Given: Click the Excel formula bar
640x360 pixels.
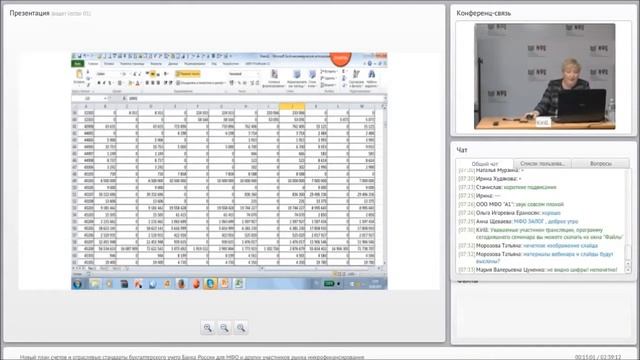Looking at the screenshot, I should point(255,98).
